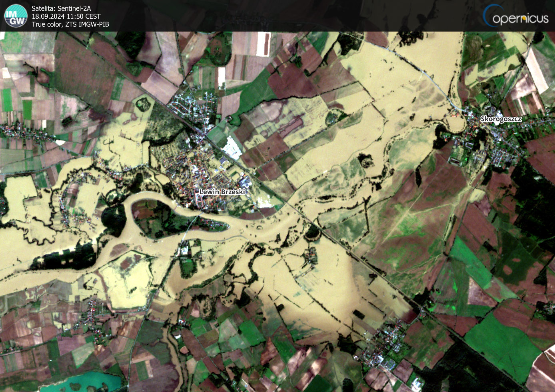Click the dark oval forest west of Lewin Brzeski
Image resolution: width=555 pixels, height=392 pixels.
[x=113, y=219]
